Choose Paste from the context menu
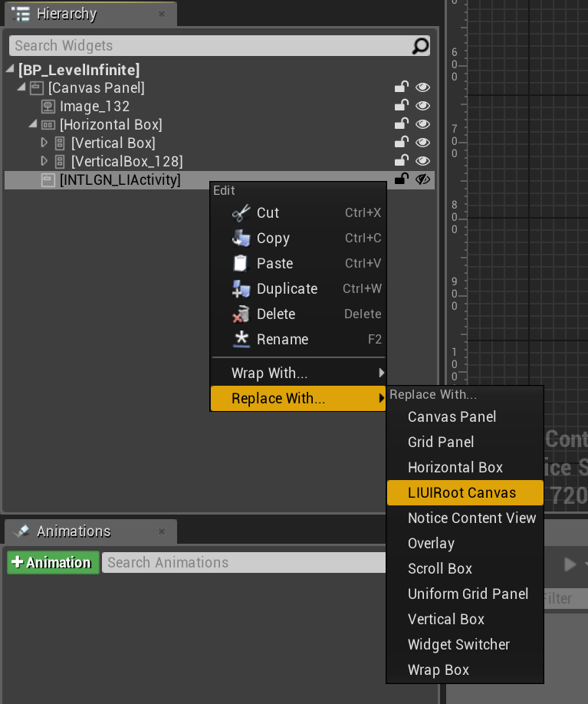 [x=298, y=263]
